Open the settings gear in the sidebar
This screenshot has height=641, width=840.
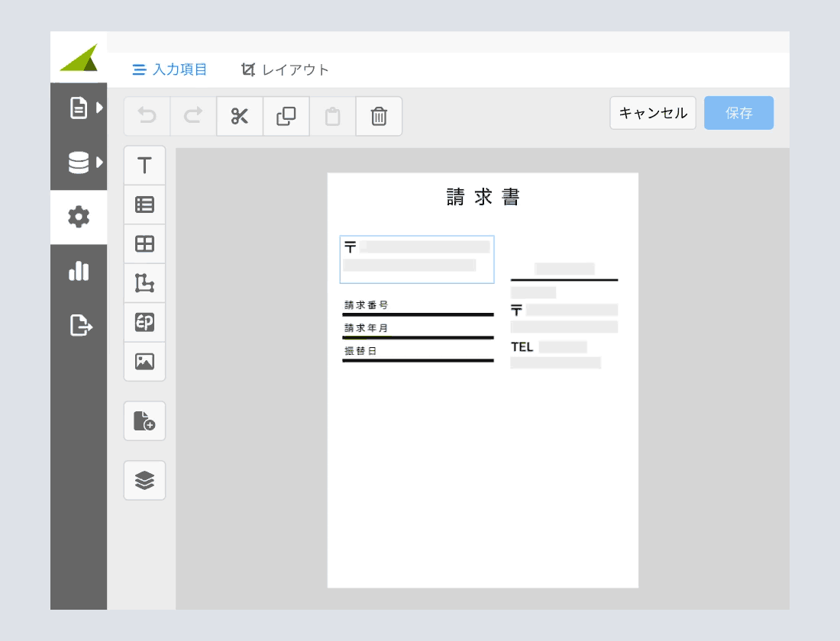[79, 217]
